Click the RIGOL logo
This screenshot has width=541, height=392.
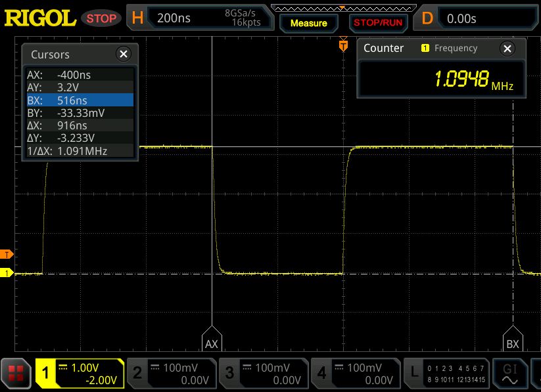click(40, 18)
